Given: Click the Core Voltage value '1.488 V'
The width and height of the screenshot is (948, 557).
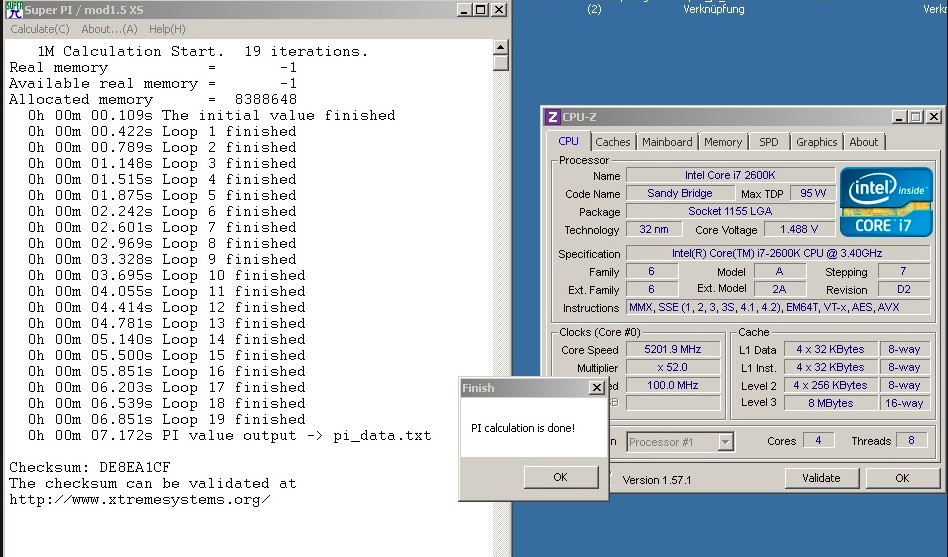Looking at the screenshot, I should (799, 229).
